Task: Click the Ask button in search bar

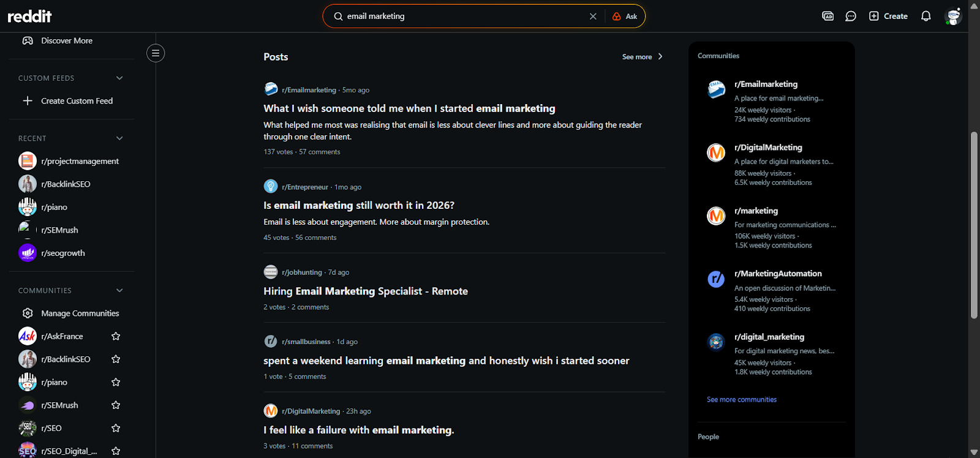Action: [x=625, y=16]
